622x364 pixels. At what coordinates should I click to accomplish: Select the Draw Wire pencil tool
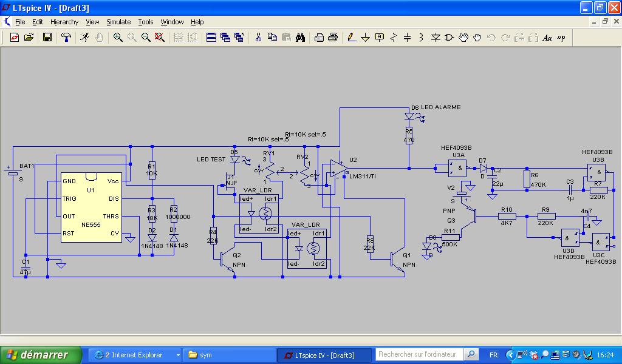(x=352, y=37)
